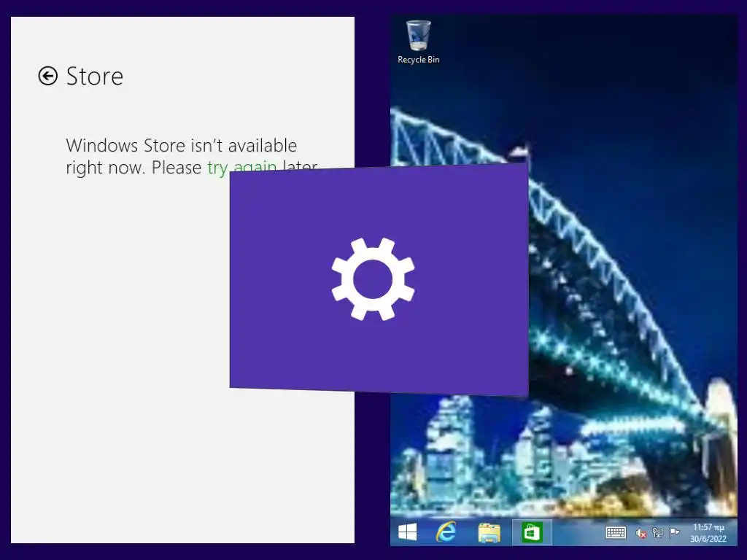This screenshot has width=747, height=560.
Task: Open the network status tray icon
Action: click(657, 532)
